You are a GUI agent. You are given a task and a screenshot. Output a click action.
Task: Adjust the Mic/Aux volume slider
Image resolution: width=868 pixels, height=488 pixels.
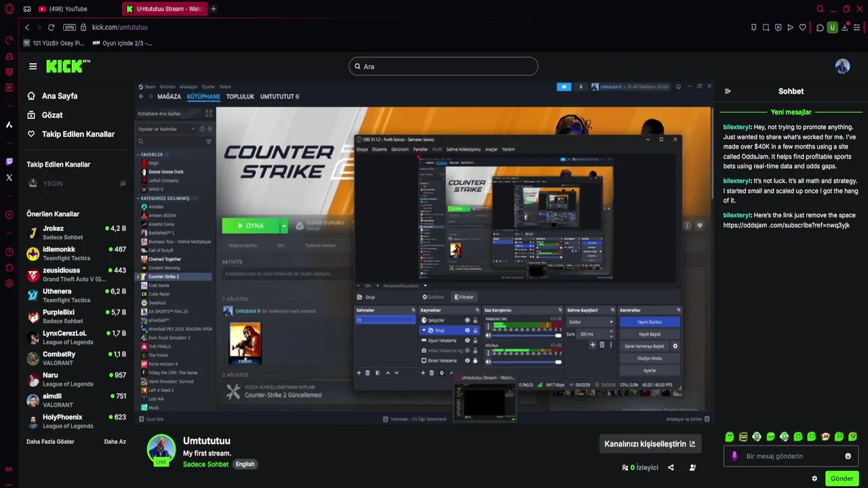tap(527, 362)
